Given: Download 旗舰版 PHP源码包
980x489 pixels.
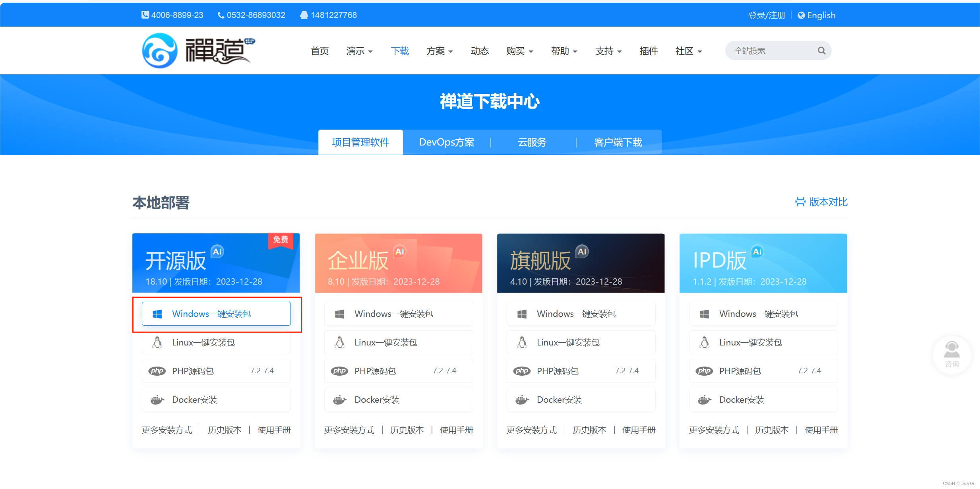Looking at the screenshot, I should click(581, 371).
